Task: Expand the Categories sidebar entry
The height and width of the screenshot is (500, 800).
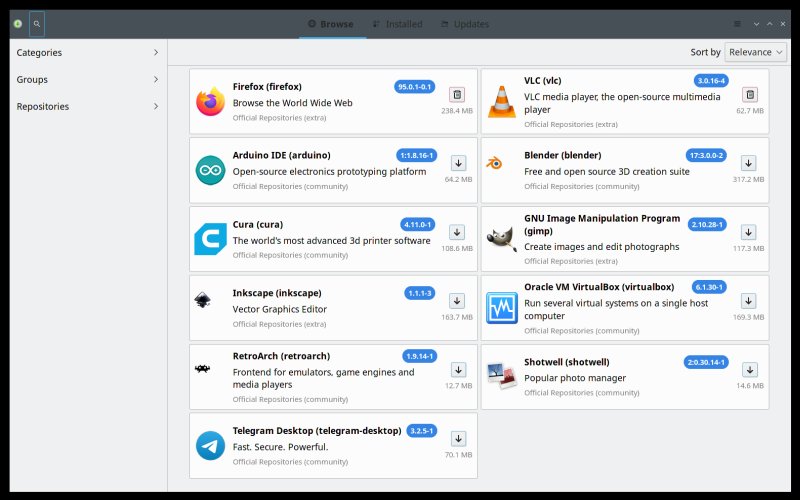Action: (88, 53)
